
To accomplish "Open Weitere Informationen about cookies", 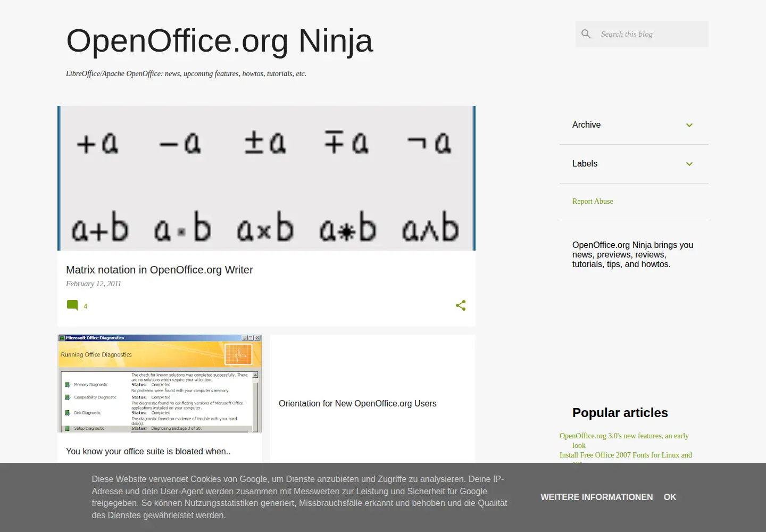I will [x=597, y=497].
